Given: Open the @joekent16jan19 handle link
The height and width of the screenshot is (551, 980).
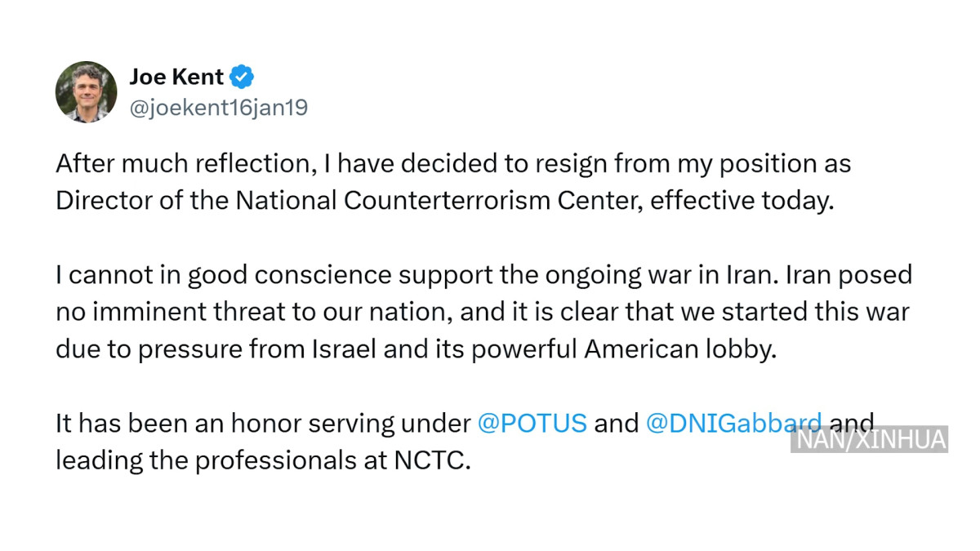Looking at the screenshot, I should point(219,107).
